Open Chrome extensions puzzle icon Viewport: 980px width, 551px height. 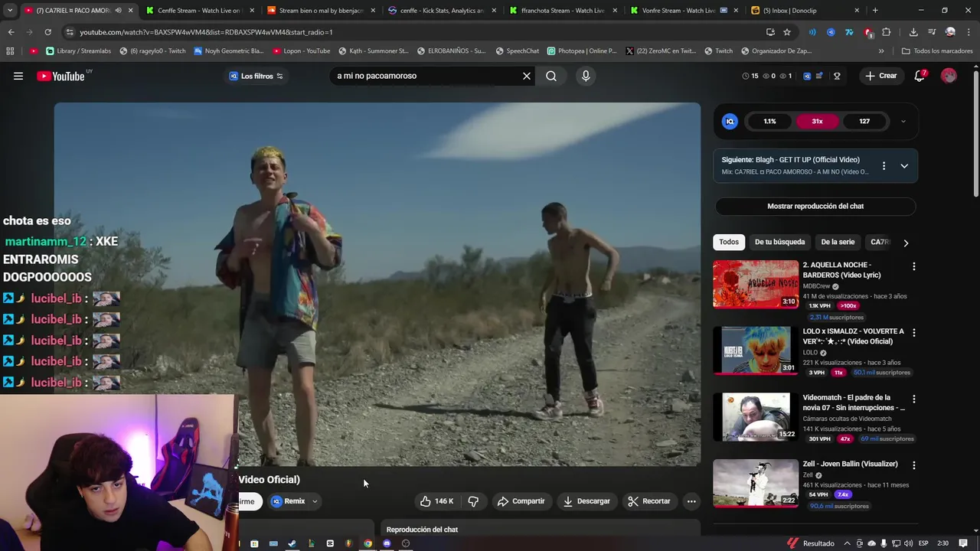point(886,32)
